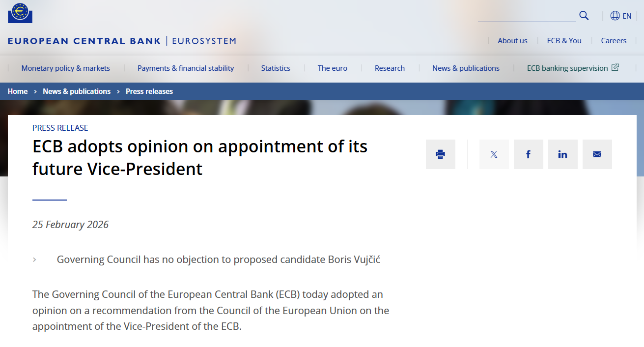Image resolution: width=644 pixels, height=347 pixels.
Task: Go to Home breadcrumb
Action: [x=18, y=91]
